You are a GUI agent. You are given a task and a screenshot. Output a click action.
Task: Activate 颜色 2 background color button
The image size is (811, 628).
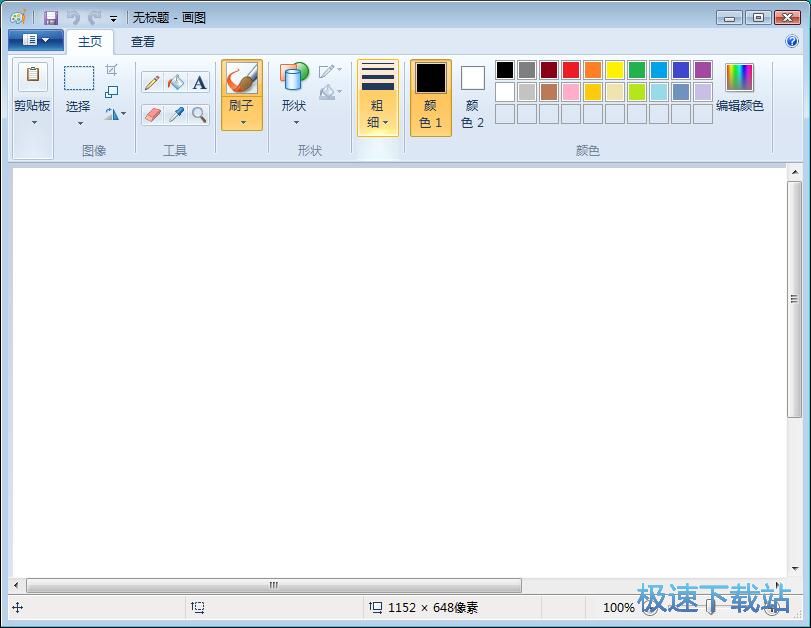tap(472, 98)
